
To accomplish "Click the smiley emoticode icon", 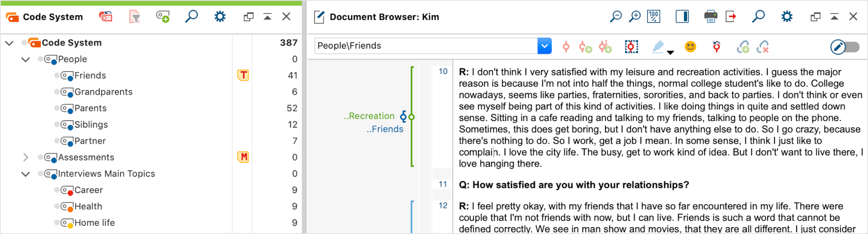I will [690, 46].
